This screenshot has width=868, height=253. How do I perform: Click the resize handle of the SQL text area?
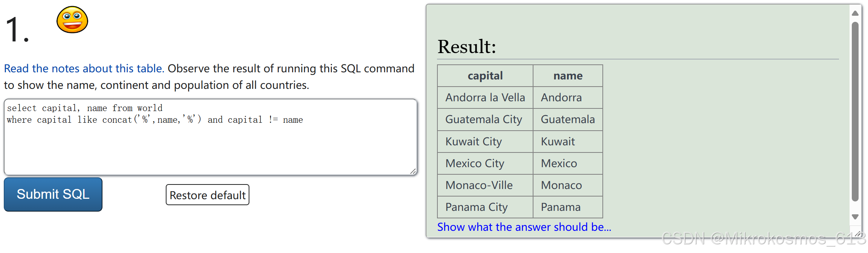pos(413,171)
